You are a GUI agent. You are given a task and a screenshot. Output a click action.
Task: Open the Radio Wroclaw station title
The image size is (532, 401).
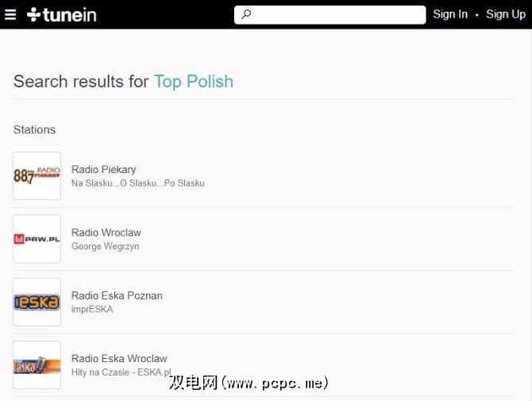[106, 233]
